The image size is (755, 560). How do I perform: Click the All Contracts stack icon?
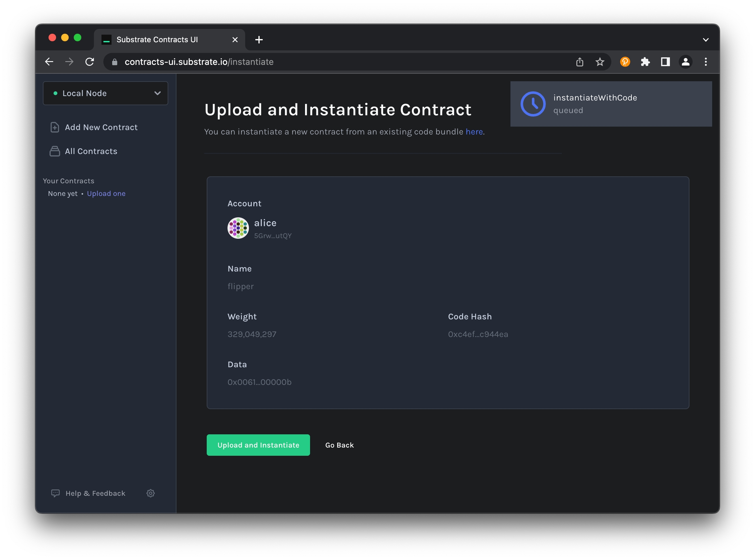[55, 151]
